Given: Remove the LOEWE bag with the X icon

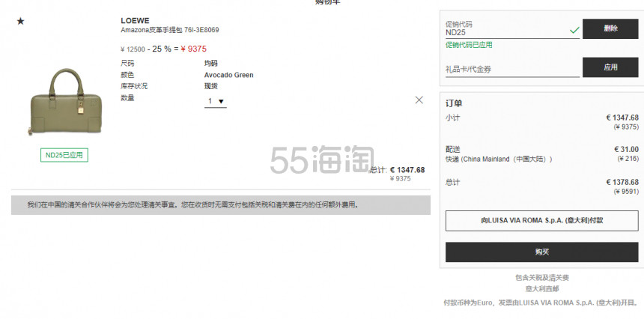Looking at the screenshot, I should [419, 100].
